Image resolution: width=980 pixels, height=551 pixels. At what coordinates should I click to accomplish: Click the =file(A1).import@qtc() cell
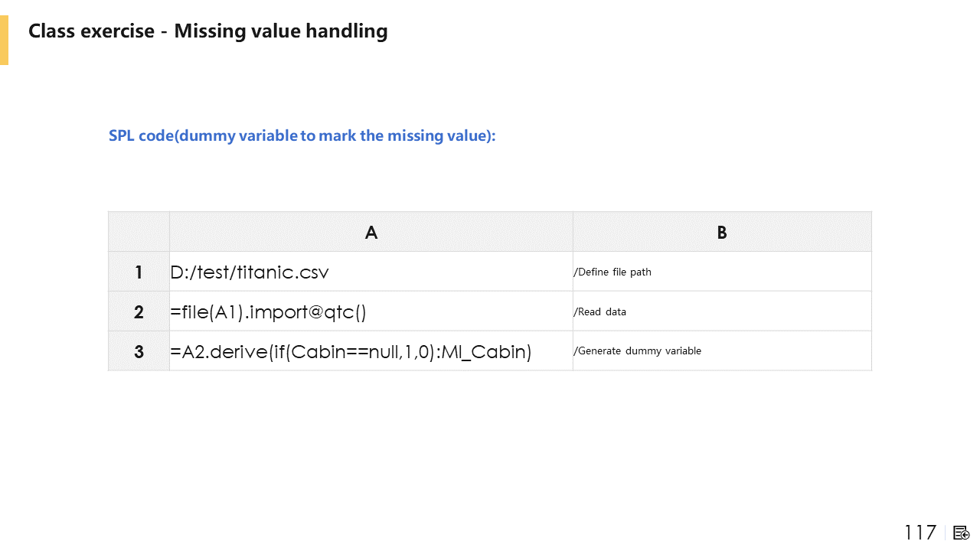point(268,312)
